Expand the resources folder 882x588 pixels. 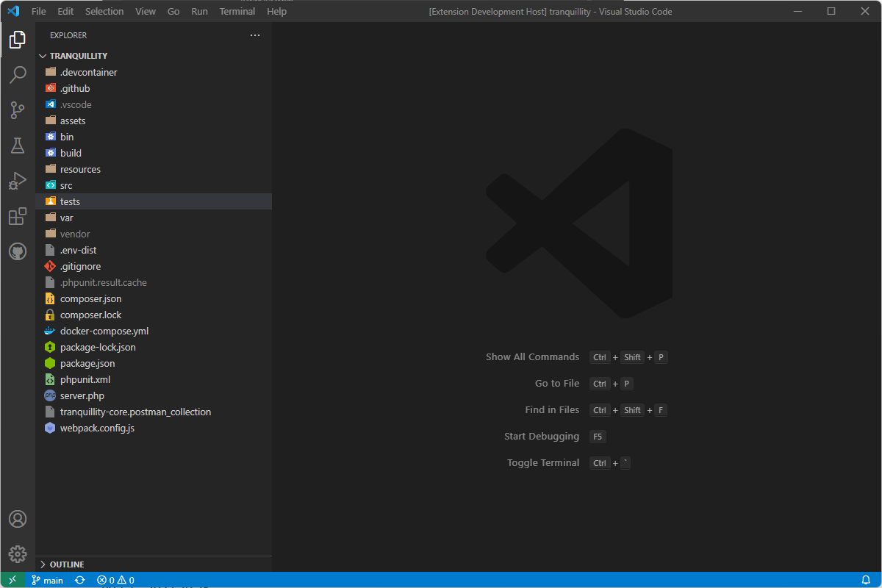154,169
